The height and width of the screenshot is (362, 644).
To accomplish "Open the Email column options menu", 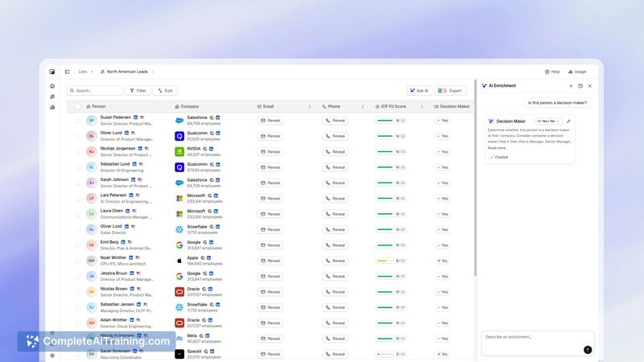I will click(310, 106).
